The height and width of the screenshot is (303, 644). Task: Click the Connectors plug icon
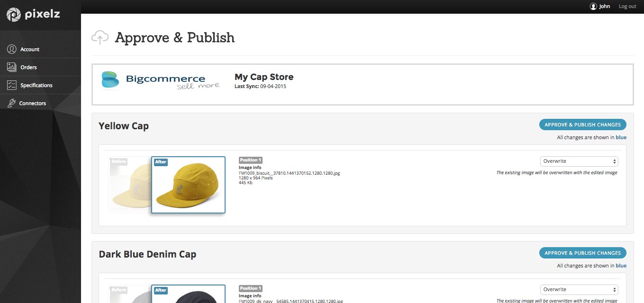pos(12,103)
